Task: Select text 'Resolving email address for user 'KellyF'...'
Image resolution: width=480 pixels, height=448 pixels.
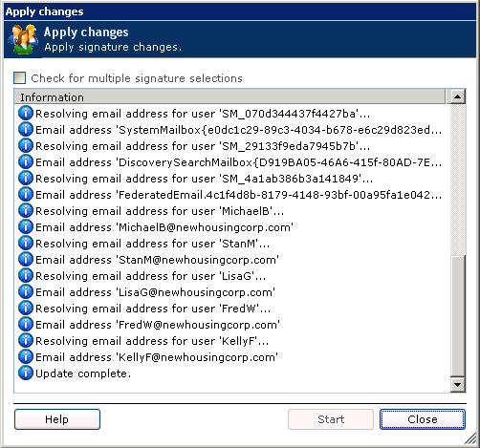Action: 152,341
